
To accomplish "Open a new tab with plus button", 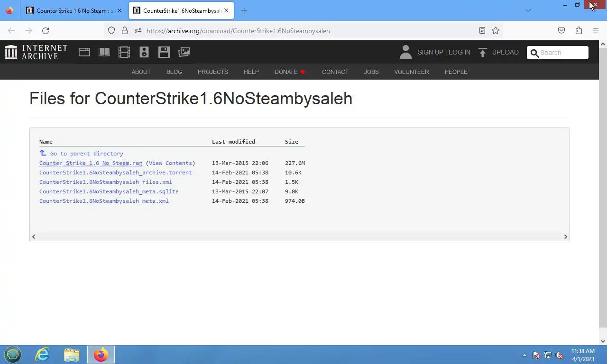I will (244, 11).
